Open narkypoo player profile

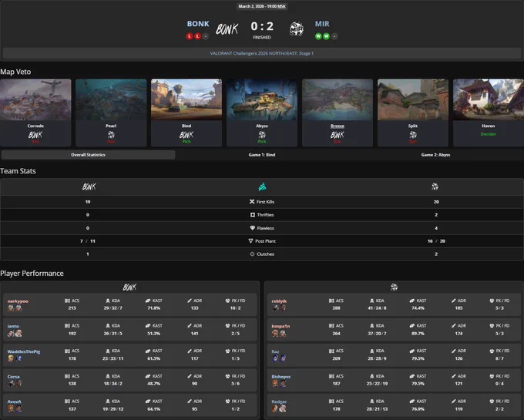[18, 301]
